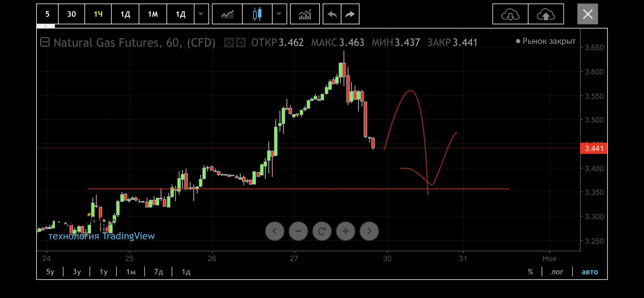Select the 1М monthly timeframe
Viewport: 644px width, 298px height.
[153, 14]
